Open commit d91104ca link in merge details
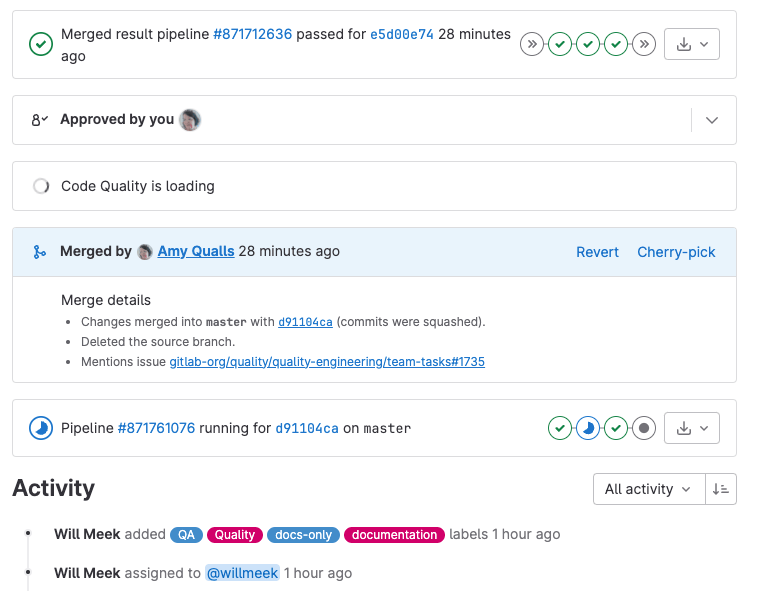This screenshot has width=757, height=591. pyautogui.click(x=305, y=322)
